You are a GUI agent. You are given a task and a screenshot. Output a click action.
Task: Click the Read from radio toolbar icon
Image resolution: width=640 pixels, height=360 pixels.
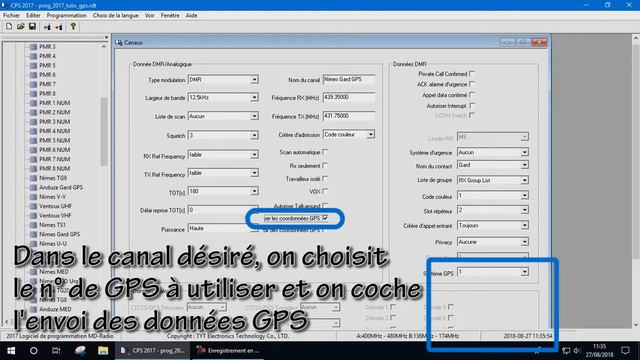pos(47,27)
